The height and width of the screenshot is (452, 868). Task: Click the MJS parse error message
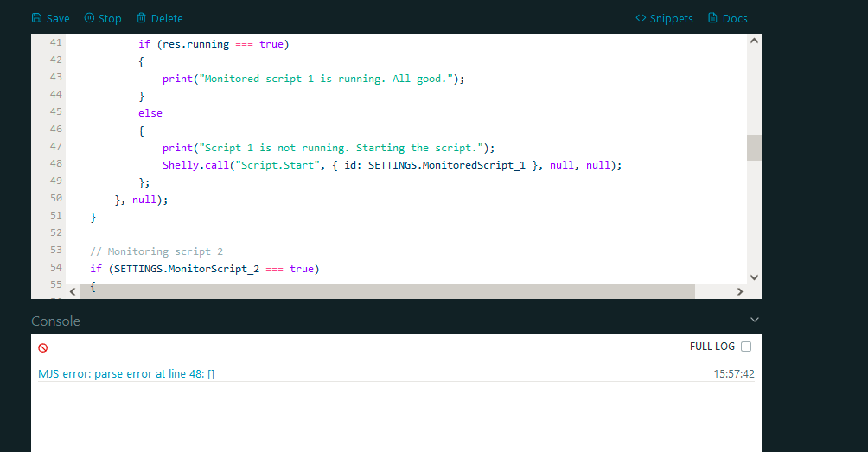pyautogui.click(x=126, y=374)
